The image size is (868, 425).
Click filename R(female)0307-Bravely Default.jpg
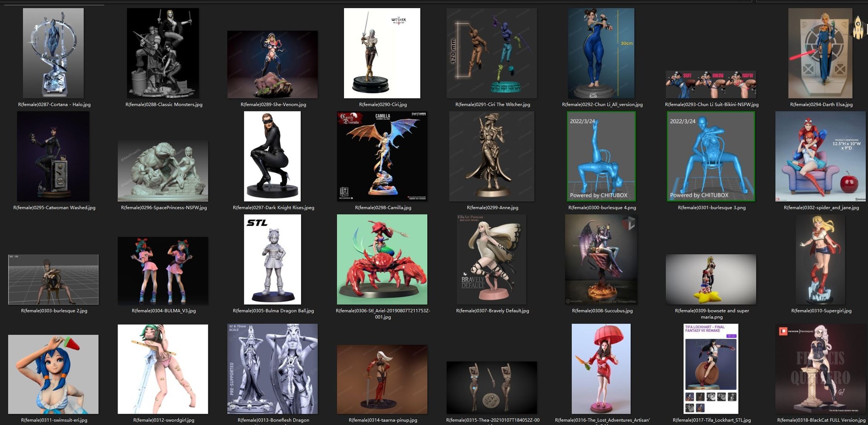pyautogui.click(x=492, y=311)
